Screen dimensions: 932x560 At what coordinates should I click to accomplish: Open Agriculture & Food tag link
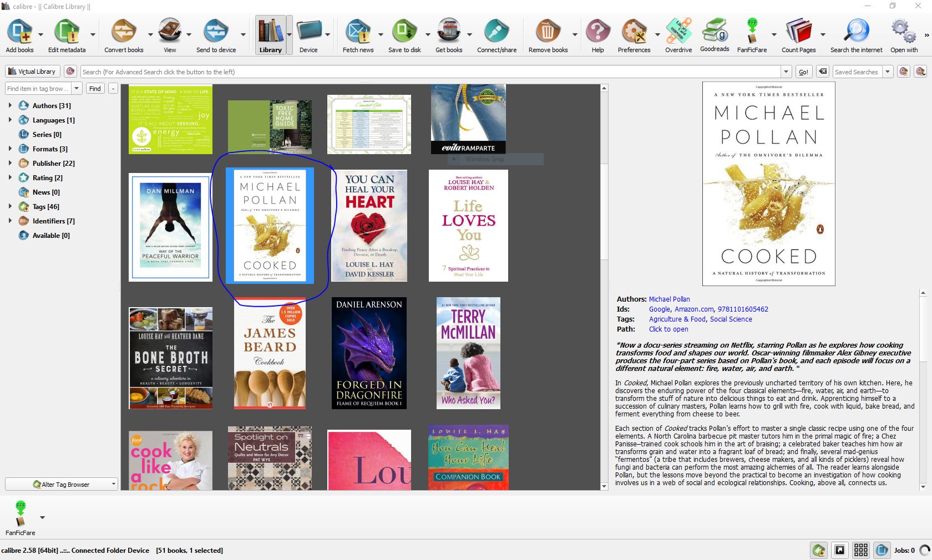click(x=677, y=319)
